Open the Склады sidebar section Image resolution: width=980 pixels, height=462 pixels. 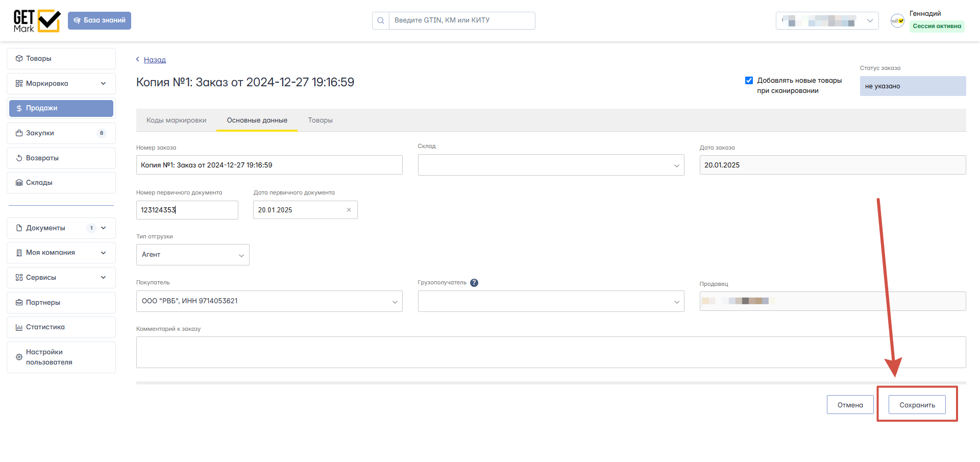click(61, 183)
